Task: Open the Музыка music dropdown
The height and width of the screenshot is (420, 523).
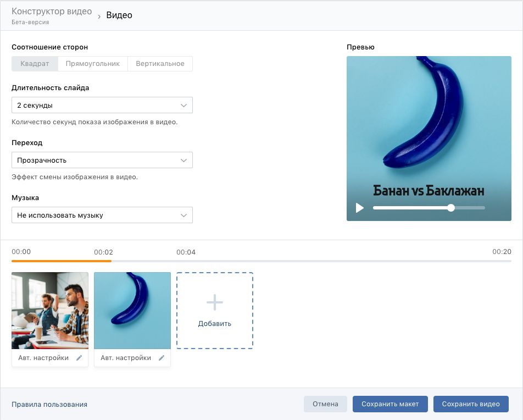Action: tap(102, 215)
